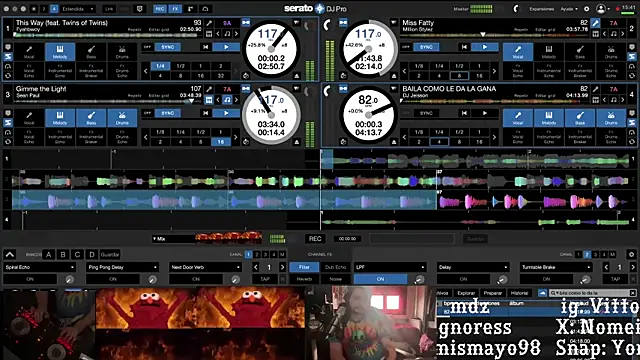The width and height of the screenshot is (640, 360).
Task: Enable the Bass stem on deck 1
Action: pyautogui.click(x=91, y=52)
